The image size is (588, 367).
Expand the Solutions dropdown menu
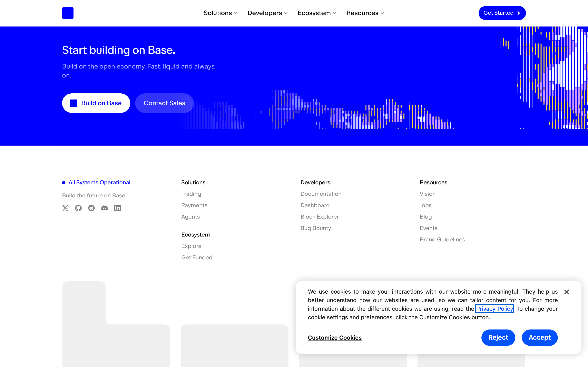[x=220, y=13]
